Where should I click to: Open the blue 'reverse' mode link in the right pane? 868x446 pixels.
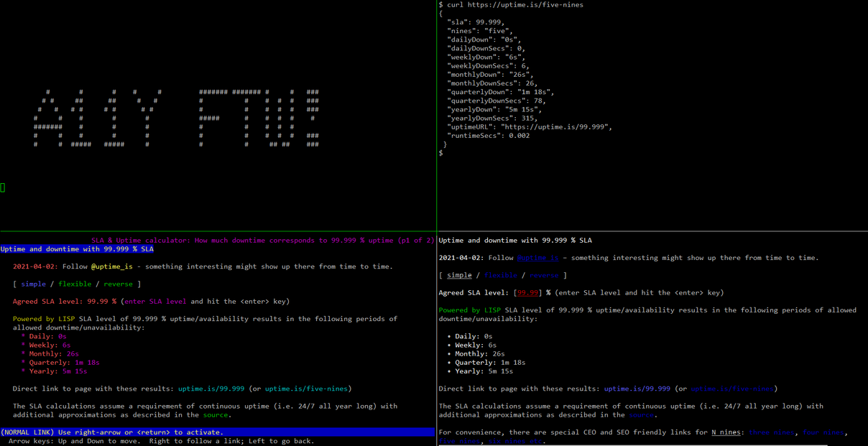[x=544, y=275]
